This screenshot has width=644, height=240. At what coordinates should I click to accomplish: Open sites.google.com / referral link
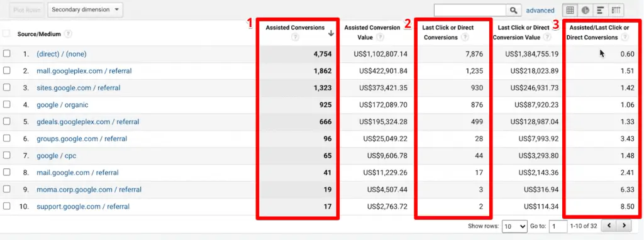[79, 88]
